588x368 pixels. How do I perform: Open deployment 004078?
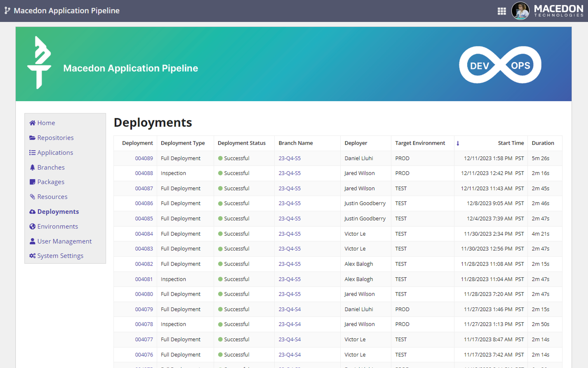pyautogui.click(x=144, y=324)
